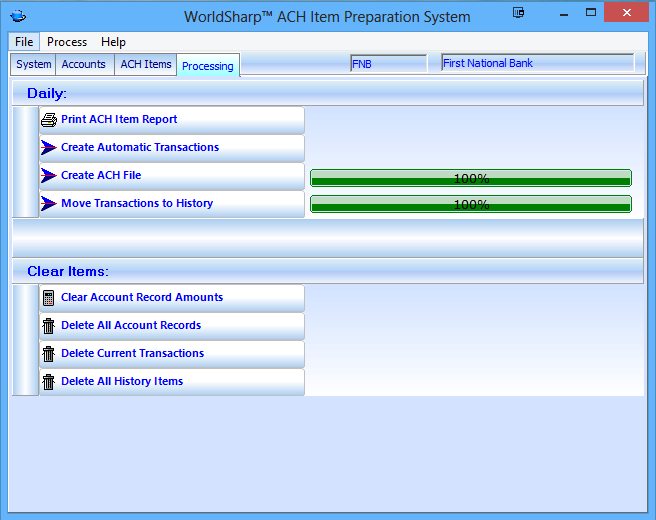Click the trash icon beside Delete All Account Records

49,326
